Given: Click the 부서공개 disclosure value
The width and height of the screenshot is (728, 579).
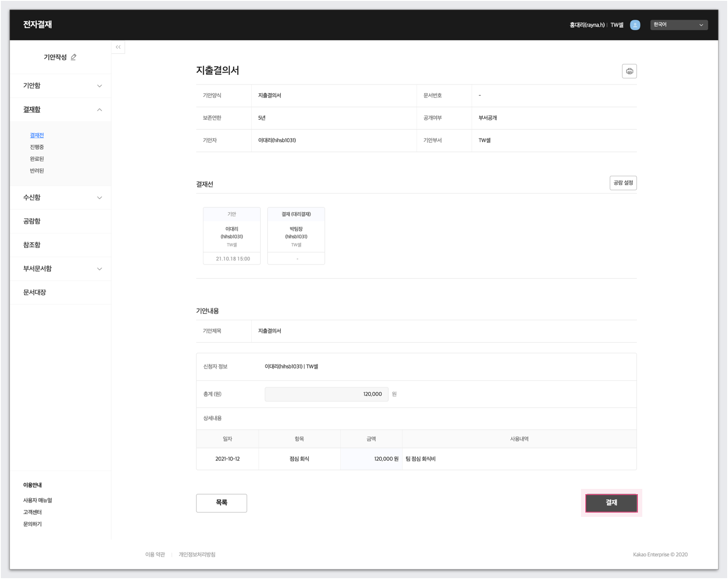Looking at the screenshot, I should 487,118.
